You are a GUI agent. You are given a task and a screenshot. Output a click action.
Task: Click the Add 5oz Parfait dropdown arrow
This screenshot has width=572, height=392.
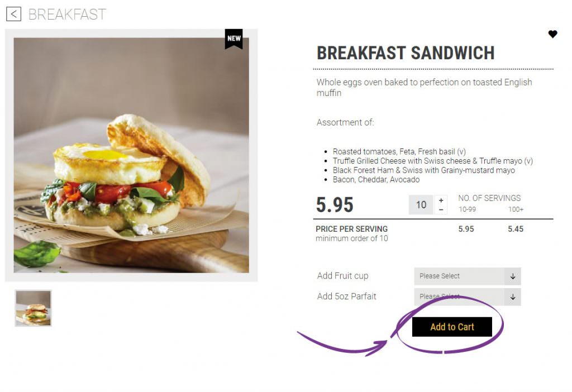coord(513,297)
